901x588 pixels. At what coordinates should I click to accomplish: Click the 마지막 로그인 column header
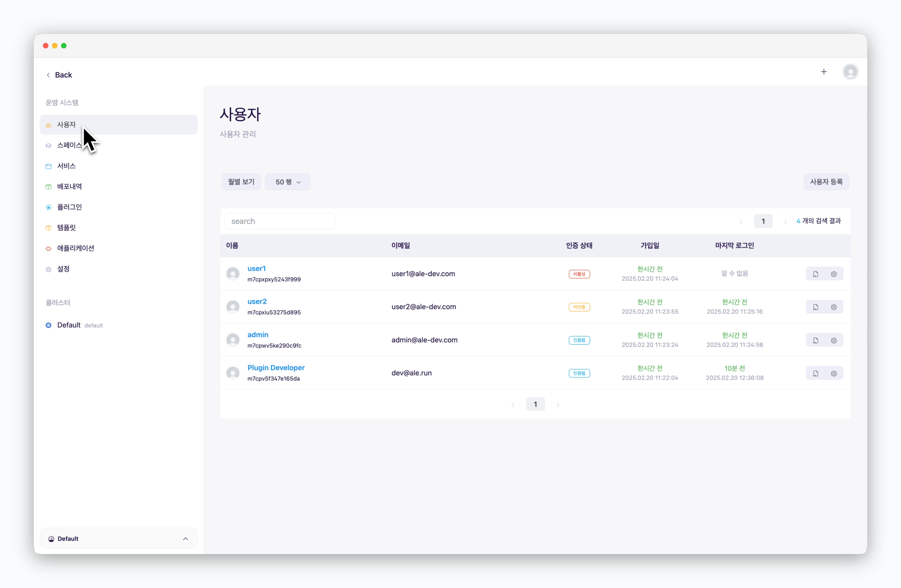(x=735, y=246)
